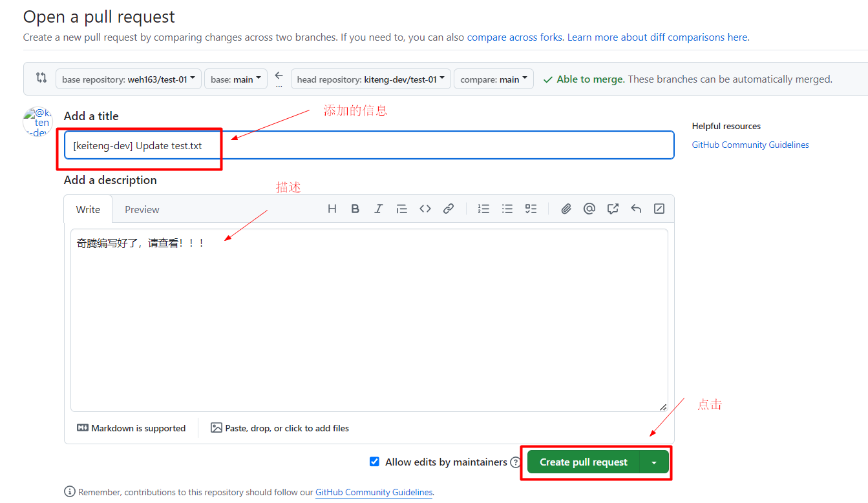The image size is (868, 503).
Task: Click inside the description text area
Action: [369, 320]
